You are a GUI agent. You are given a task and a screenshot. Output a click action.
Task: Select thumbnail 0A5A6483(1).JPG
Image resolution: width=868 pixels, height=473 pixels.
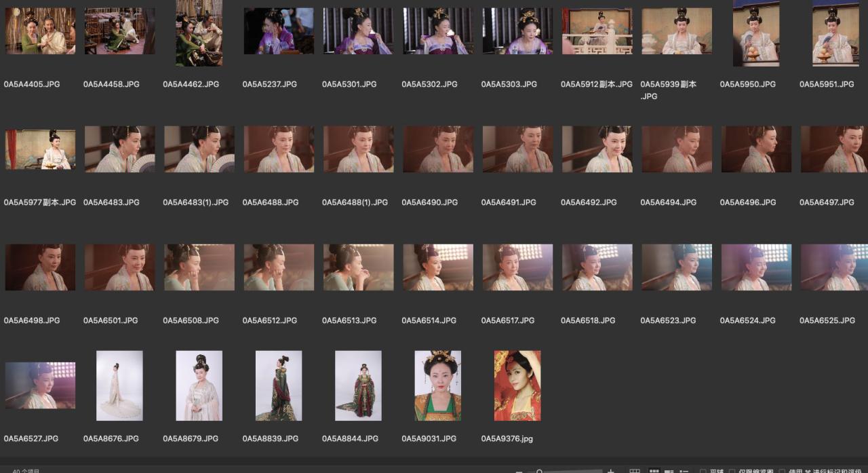[199, 149]
